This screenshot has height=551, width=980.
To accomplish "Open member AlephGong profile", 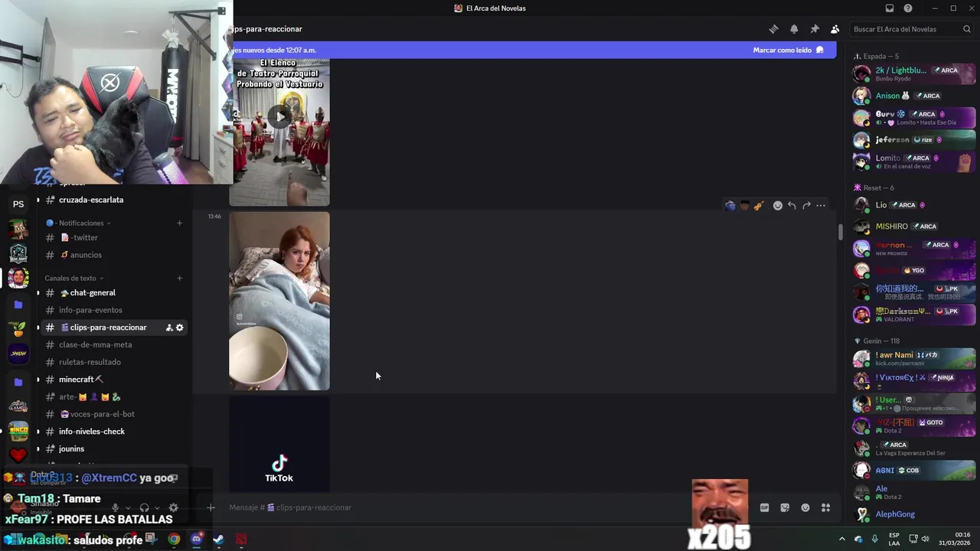I will [914, 514].
